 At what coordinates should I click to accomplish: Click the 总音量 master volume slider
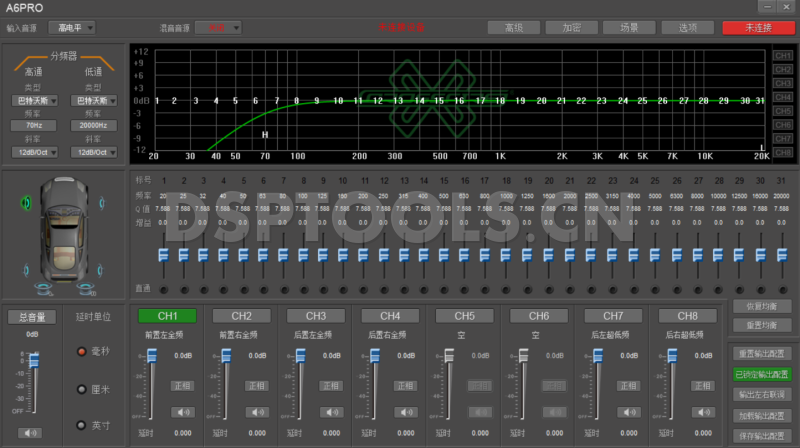pyautogui.click(x=33, y=360)
